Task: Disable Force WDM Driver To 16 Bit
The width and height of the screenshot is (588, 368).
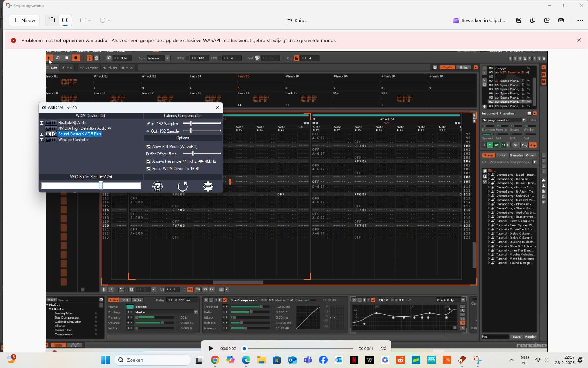Action: (x=148, y=169)
